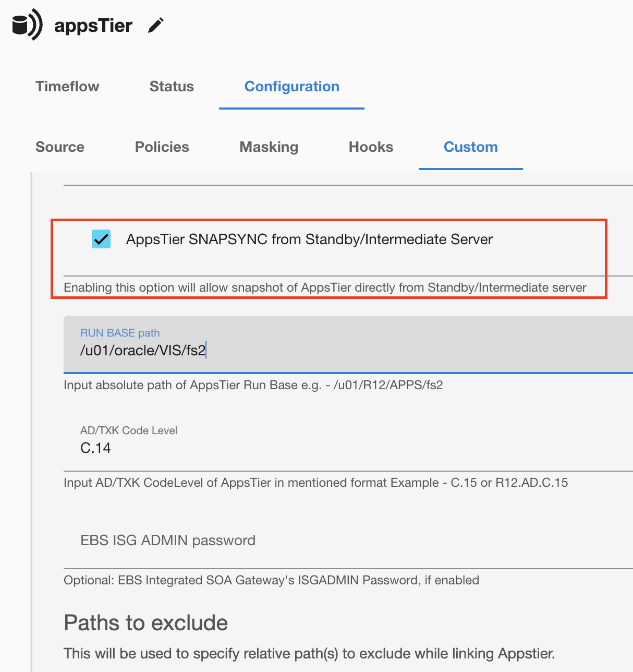Open the Timeflow tab
The width and height of the screenshot is (633, 672).
click(x=67, y=87)
